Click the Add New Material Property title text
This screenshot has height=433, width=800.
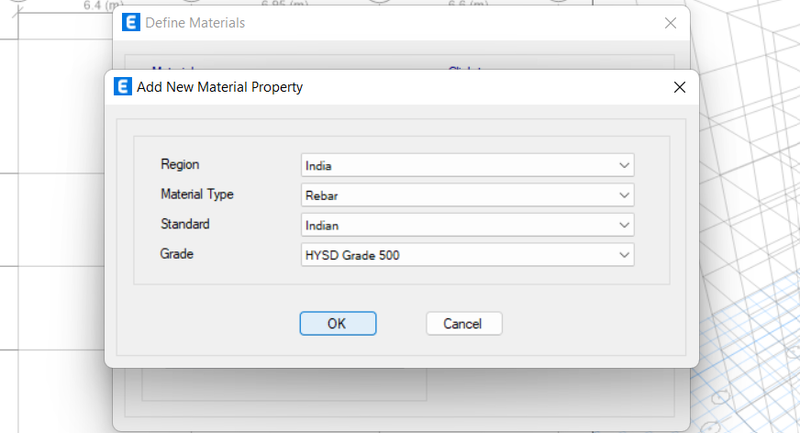pyautogui.click(x=219, y=87)
